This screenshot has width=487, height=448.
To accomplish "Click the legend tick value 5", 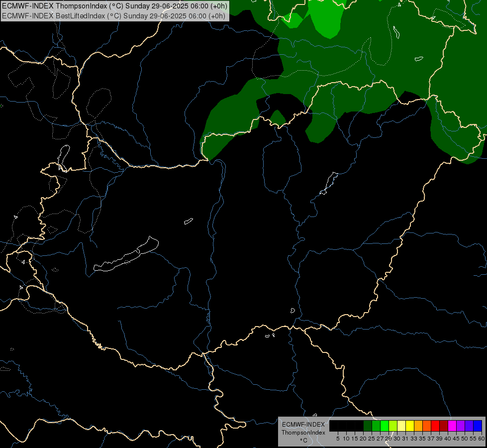I will click(338, 439).
